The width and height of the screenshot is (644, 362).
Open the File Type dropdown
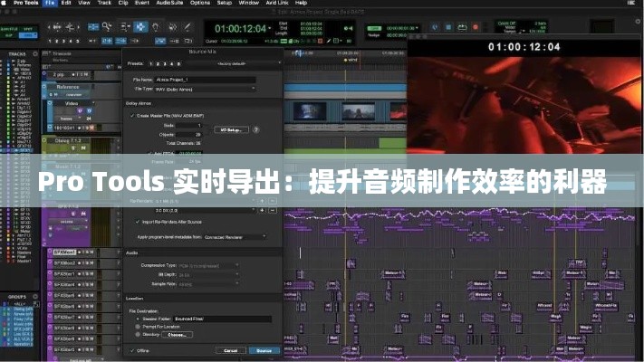[x=205, y=89]
